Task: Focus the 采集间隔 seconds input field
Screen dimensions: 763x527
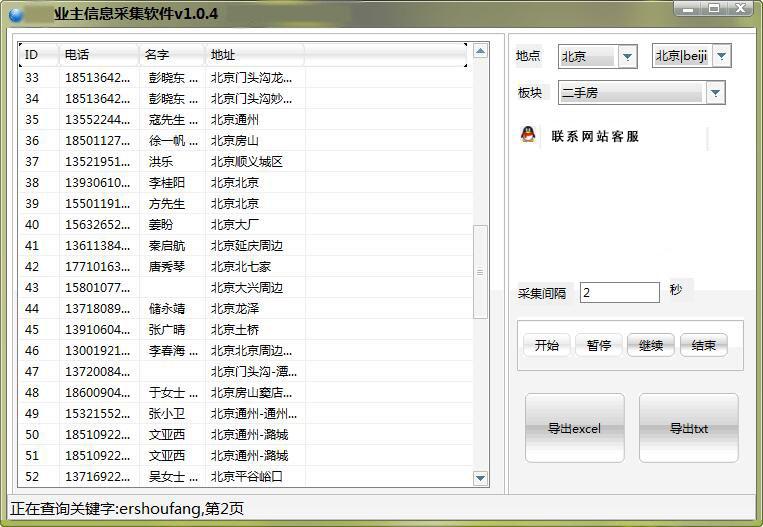Action: pos(619,292)
